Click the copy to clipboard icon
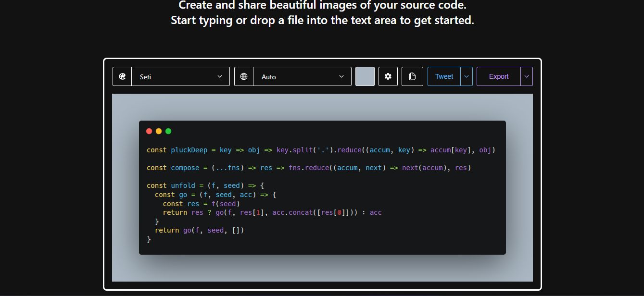Image resolution: width=644 pixels, height=296 pixels. click(x=412, y=76)
